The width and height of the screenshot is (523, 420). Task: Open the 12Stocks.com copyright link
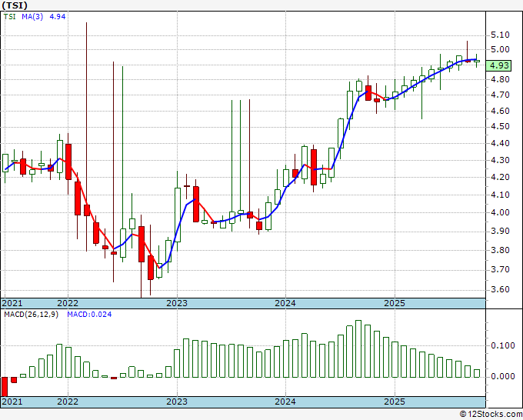491,415
